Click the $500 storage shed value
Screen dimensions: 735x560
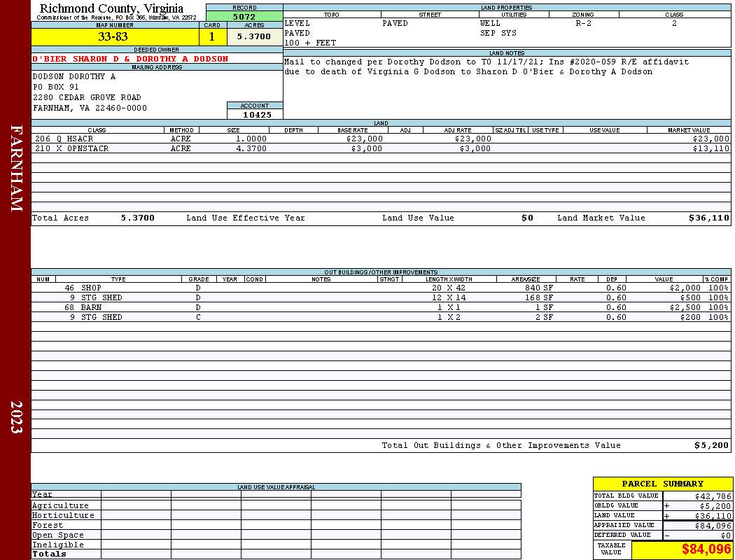click(x=690, y=297)
